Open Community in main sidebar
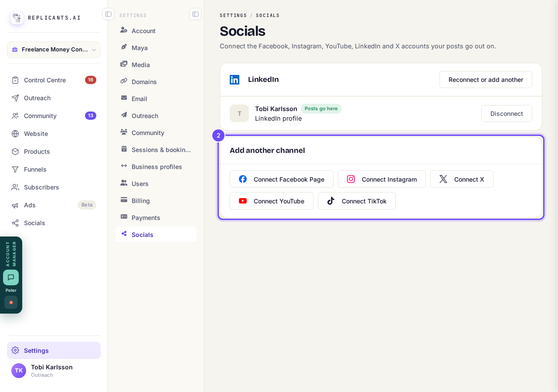558x392 pixels. click(x=54, y=116)
